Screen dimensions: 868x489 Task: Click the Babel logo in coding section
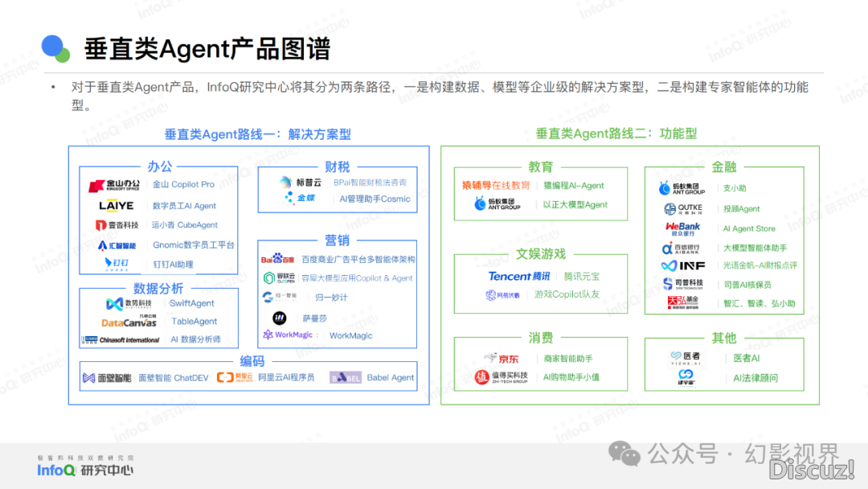click(346, 378)
